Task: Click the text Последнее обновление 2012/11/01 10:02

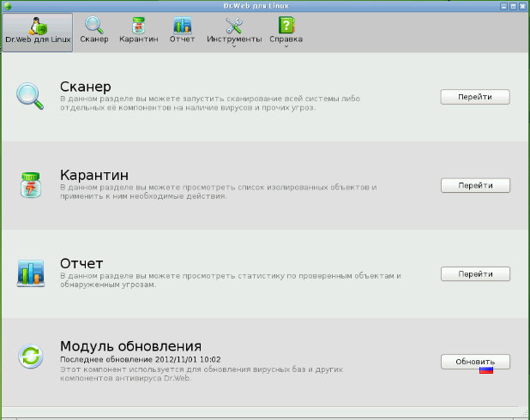Action: 141,359
